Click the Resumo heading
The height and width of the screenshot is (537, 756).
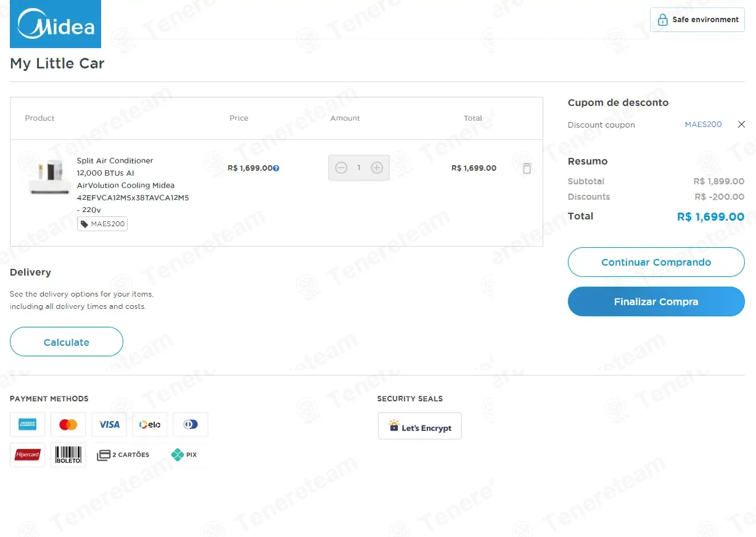(588, 161)
